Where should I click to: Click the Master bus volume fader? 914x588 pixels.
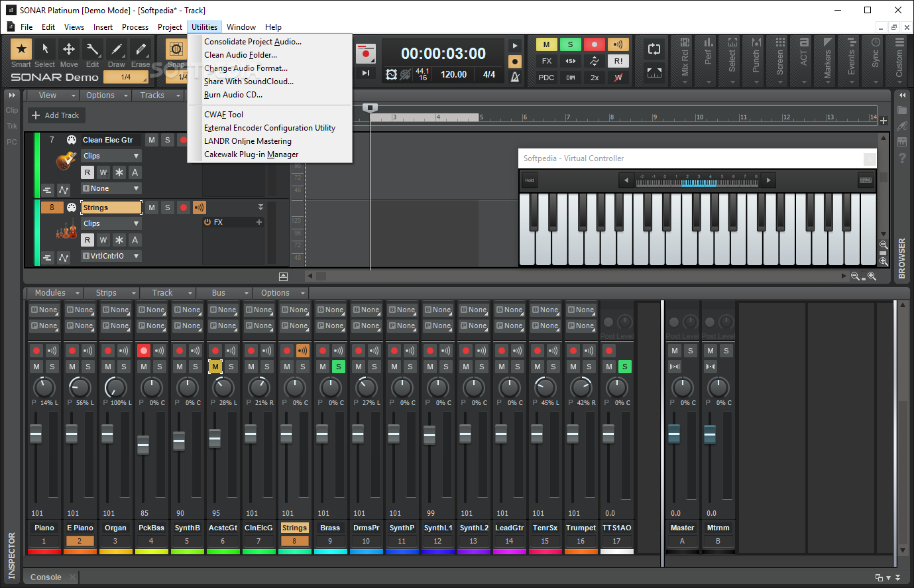coord(674,434)
